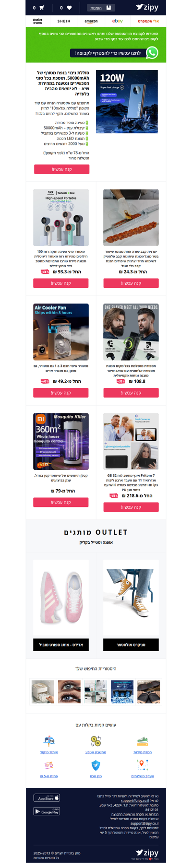The height and width of the screenshot is (868, 192).
Task: Click the heart wishlist icon
Action: 69,8
